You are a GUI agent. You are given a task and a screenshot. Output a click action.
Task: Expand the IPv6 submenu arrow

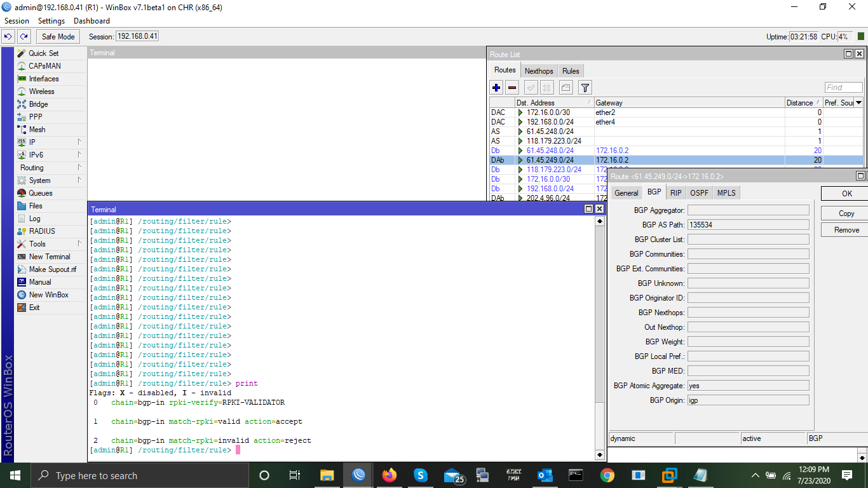[79, 155]
